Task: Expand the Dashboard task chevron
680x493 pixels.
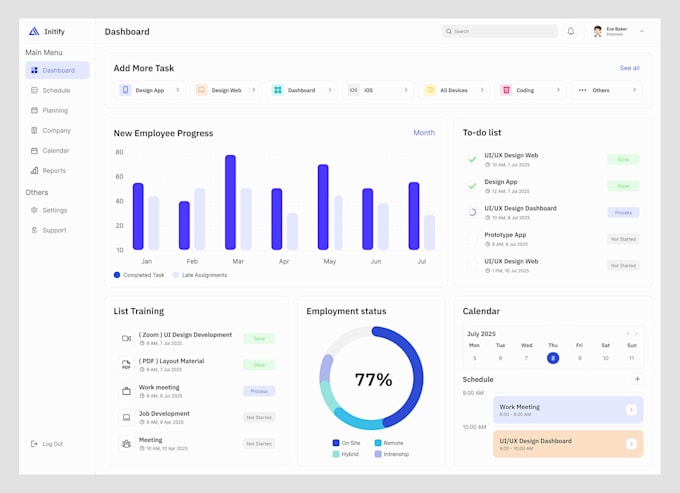Action: tap(330, 90)
